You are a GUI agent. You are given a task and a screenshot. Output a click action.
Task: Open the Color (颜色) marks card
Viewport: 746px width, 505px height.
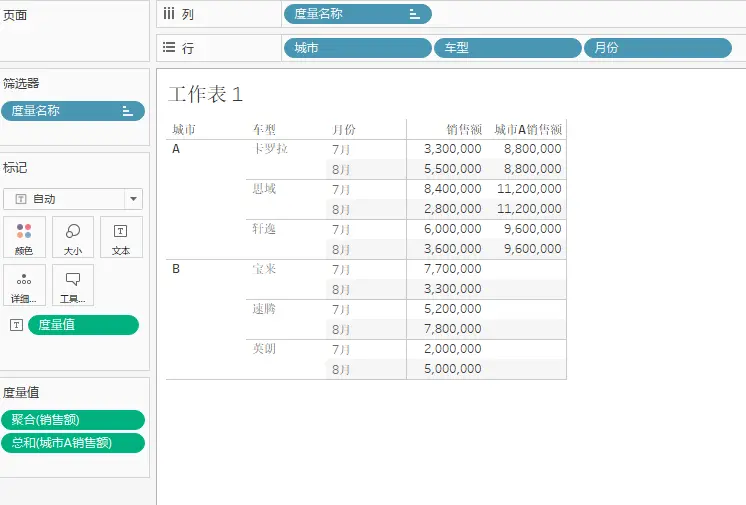click(24, 237)
